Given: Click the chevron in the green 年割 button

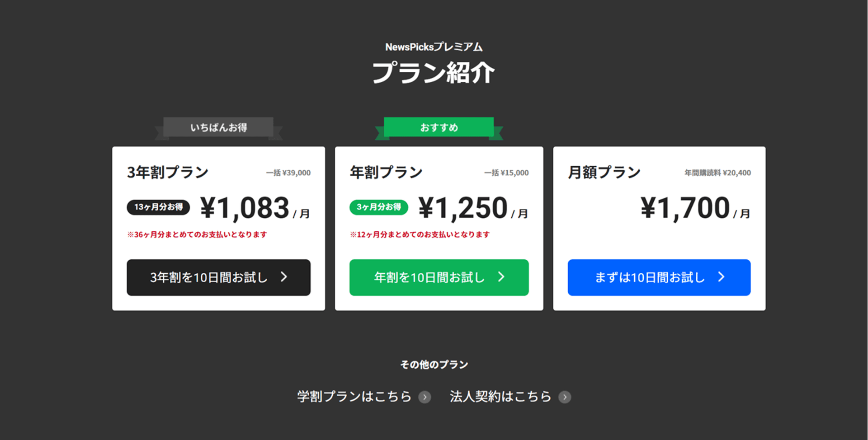Looking at the screenshot, I should [x=501, y=277].
